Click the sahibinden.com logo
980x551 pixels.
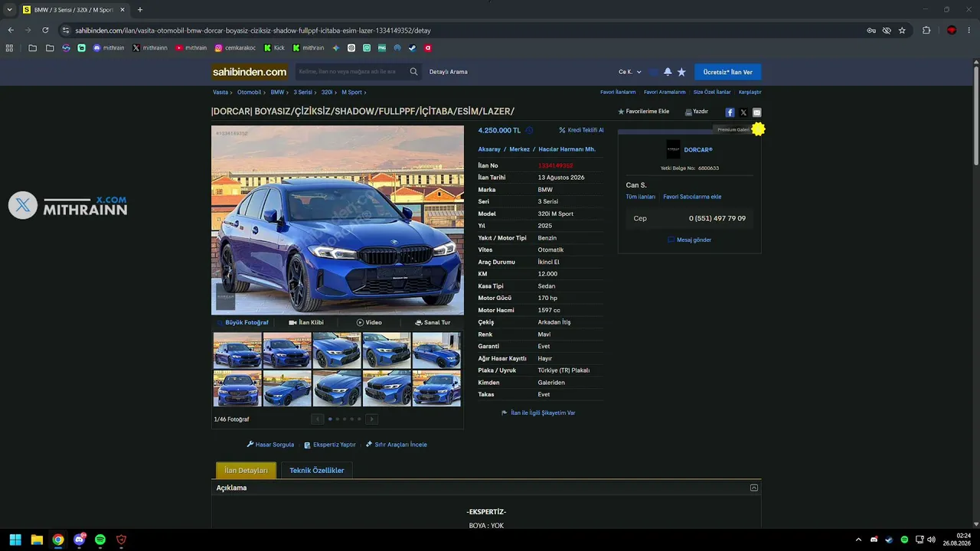pos(250,72)
